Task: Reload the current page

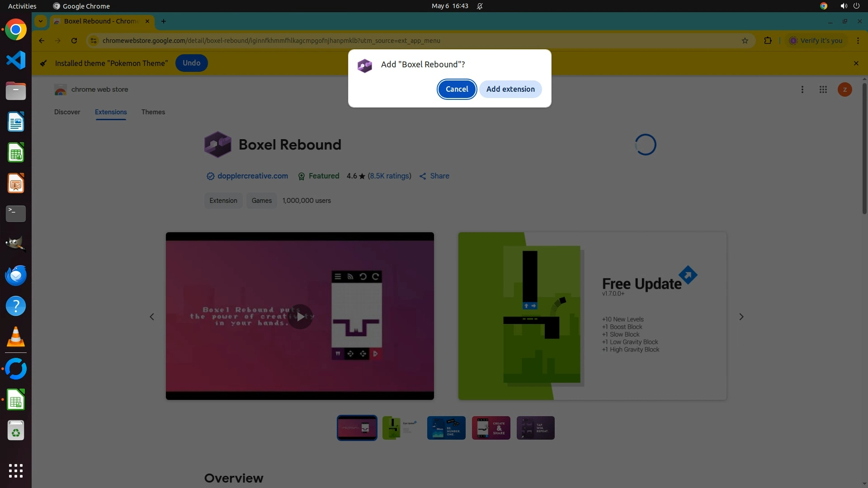Action: click(x=74, y=41)
